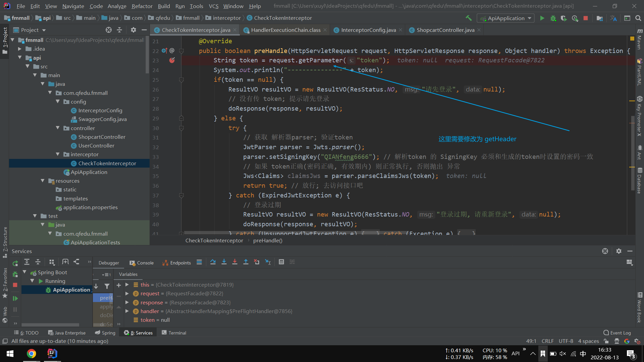The image size is (644, 362).
Task: Run ApiApplication with green play button
Action: (542, 18)
